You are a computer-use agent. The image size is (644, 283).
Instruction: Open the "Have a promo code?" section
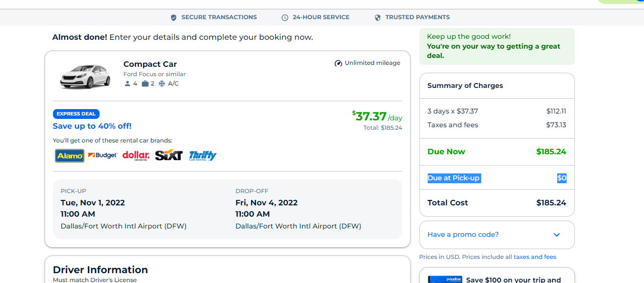[x=463, y=235]
